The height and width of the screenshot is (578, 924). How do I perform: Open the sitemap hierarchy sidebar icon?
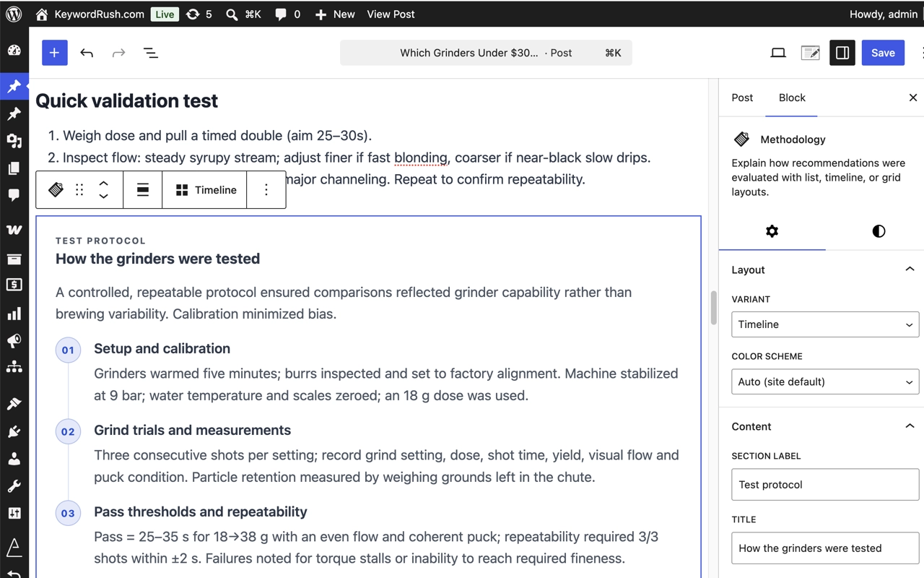(x=14, y=367)
